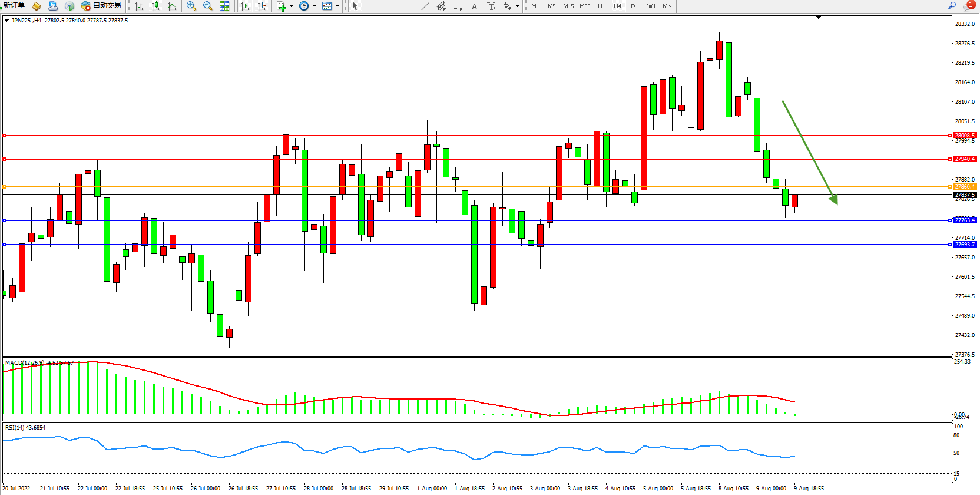This screenshot has height=495, width=980.
Task: Switch chart to bar chart mode
Action: point(139,6)
